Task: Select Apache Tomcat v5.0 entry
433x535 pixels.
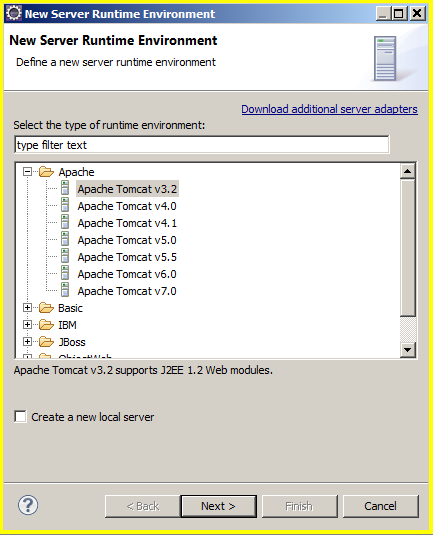Action: point(127,240)
